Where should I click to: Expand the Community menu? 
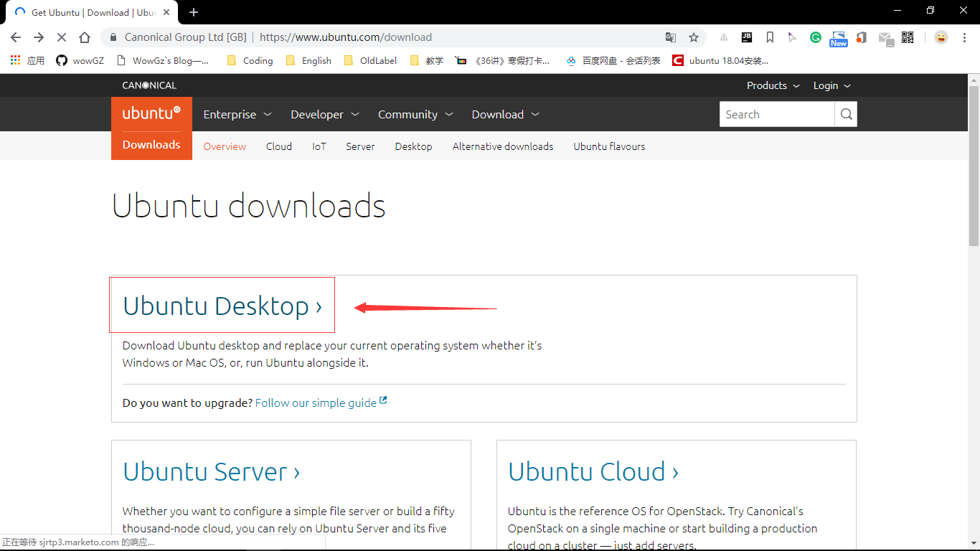(x=415, y=114)
